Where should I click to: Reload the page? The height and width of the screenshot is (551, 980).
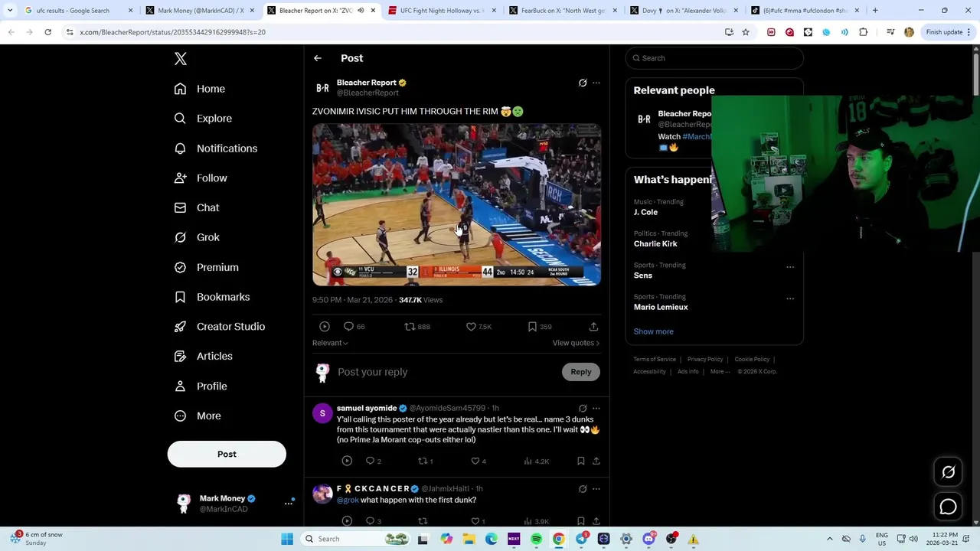[47, 32]
